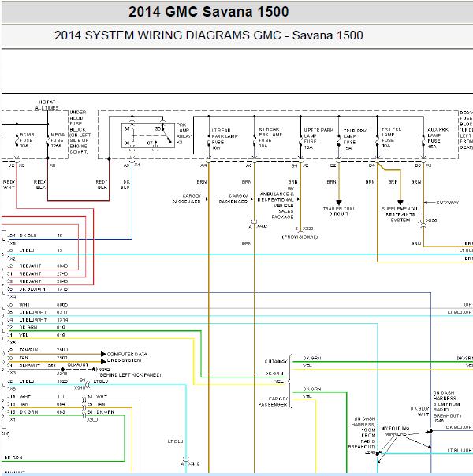This screenshot has height=476, width=473.
Task: Click the X200 connector label
Action: (91, 419)
